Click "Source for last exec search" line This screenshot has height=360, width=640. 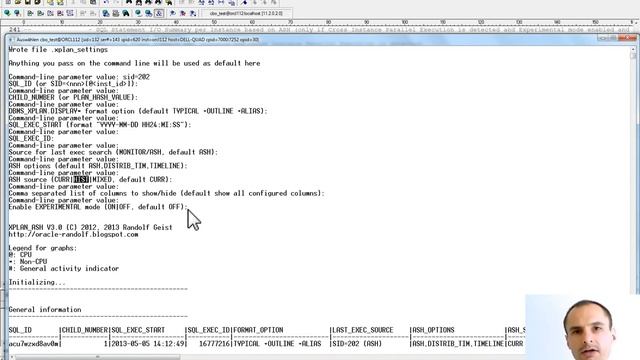(x=113, y=152)
